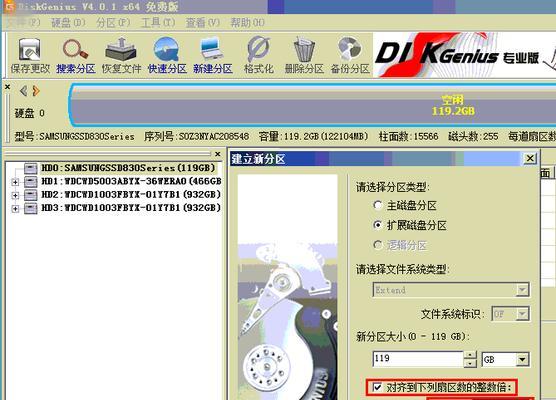The height and width of the screenshot is (400, 556).
Task: Select the 主磁盘分区 radio button
Action: tap(378, 205)
